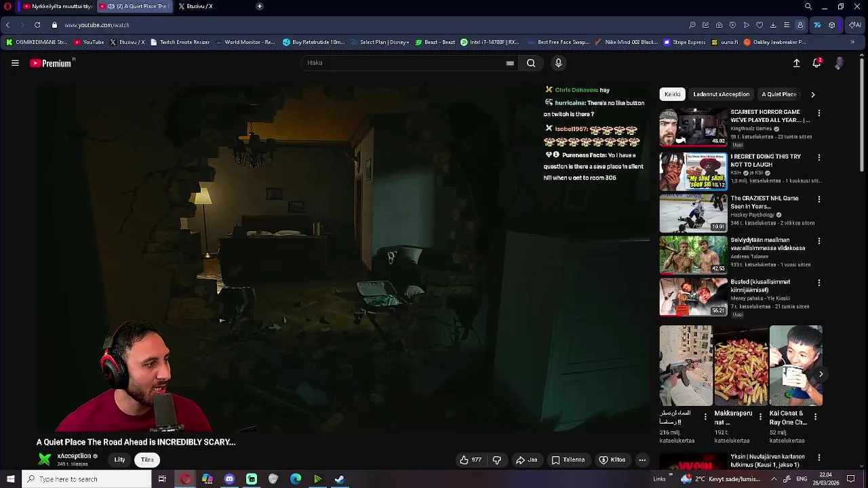Click the address bar URL
This screenshot has width=868, height=488.
[97, 25]
